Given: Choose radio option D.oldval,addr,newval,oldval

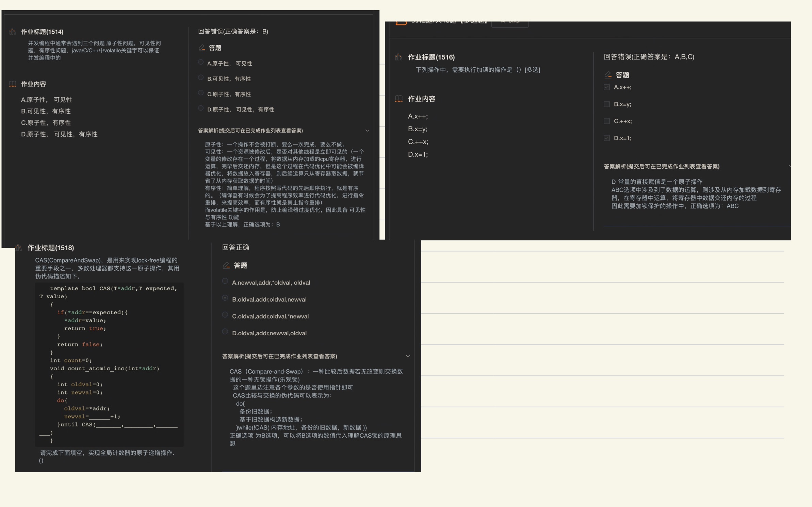Looking at the screenshot, I should [225, 332].
